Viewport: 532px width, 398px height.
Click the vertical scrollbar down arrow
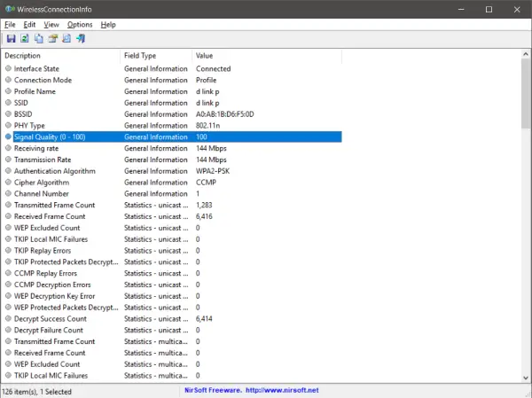pyautogui.click(x=526, y=378)
